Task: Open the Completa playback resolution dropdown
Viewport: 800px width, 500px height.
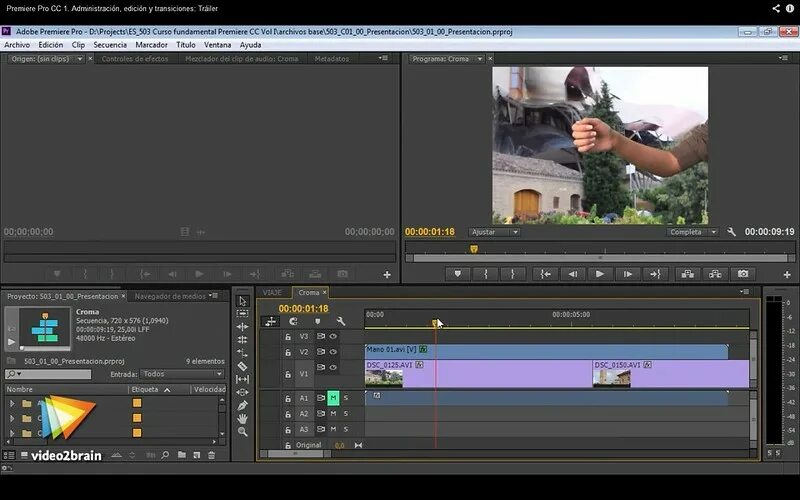Action: (692, 232)
